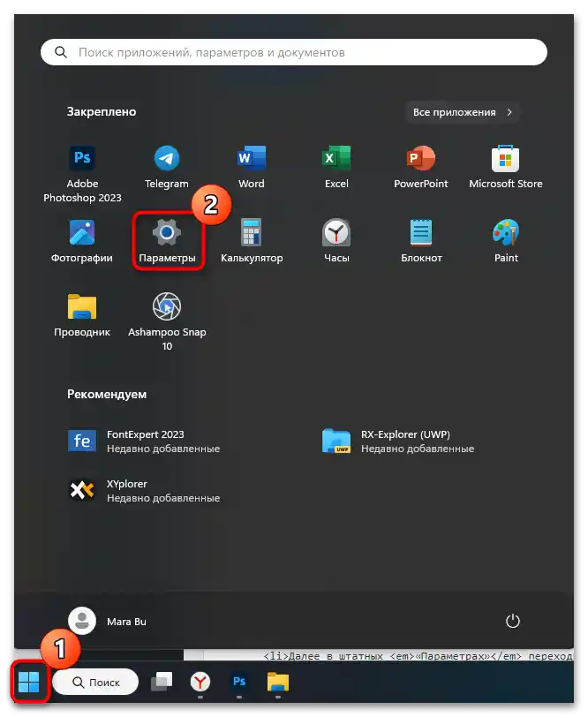
Task: Click the Поиск taskbar search box
Action: (x=95, y=683)
